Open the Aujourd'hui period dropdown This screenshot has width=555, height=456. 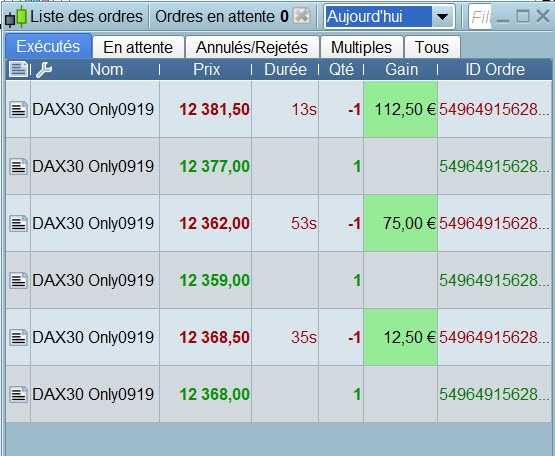tap(442, 17)
